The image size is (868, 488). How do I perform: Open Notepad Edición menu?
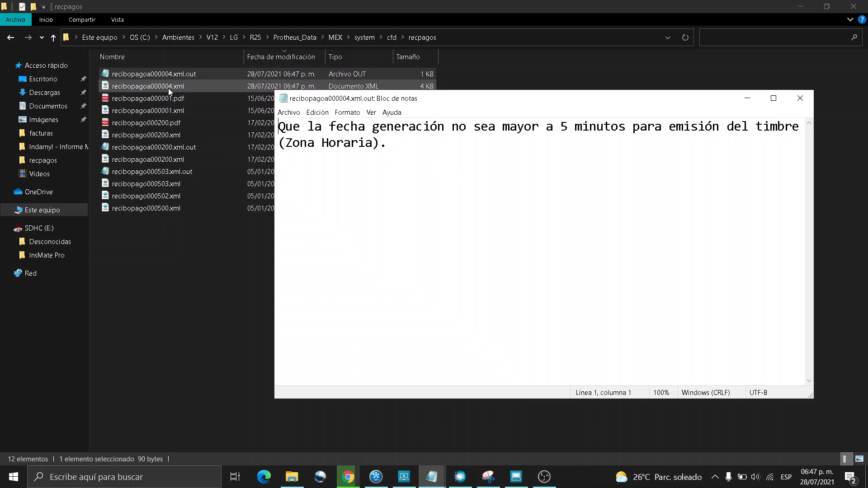click(317, 113)
